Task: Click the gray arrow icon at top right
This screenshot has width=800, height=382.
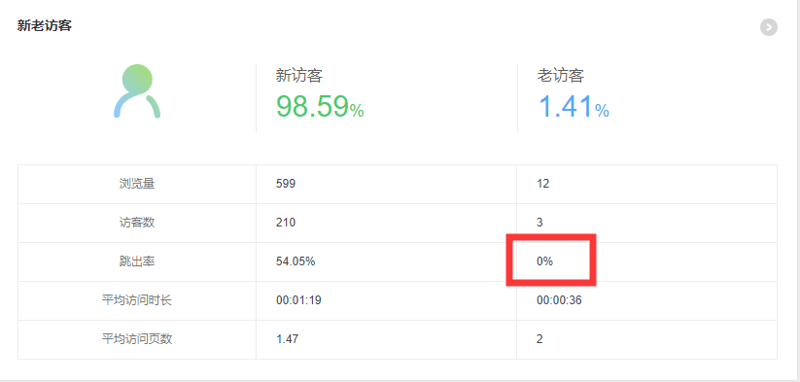Action: 768,27
